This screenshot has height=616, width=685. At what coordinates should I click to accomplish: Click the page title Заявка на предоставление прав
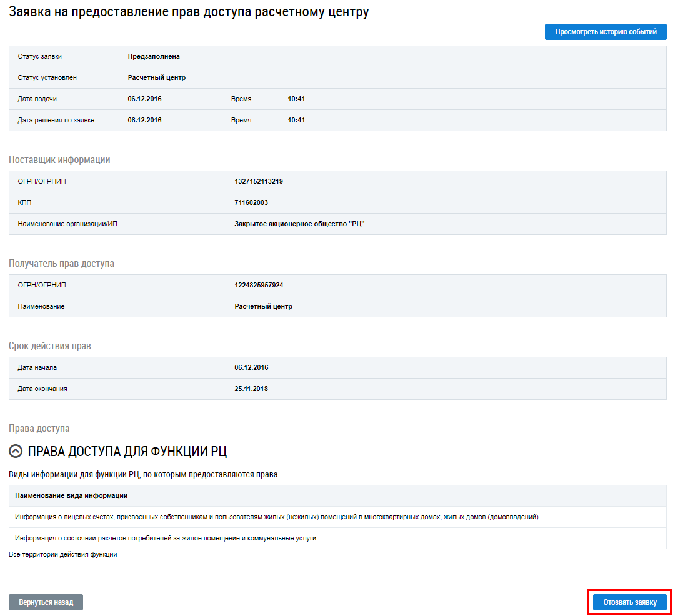(188, 12)
